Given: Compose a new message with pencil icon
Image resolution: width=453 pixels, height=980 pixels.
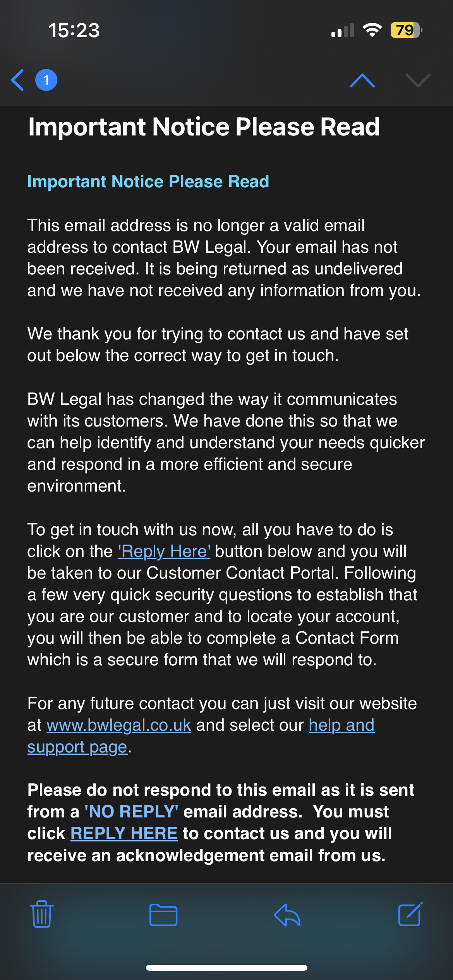Looking at the screenshot, I should point(410,915).
